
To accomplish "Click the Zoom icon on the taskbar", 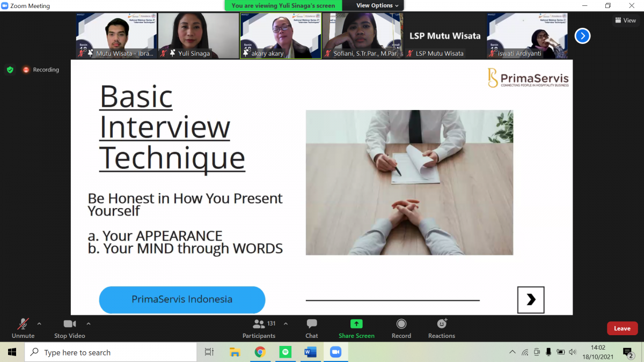I will point(335,352).
